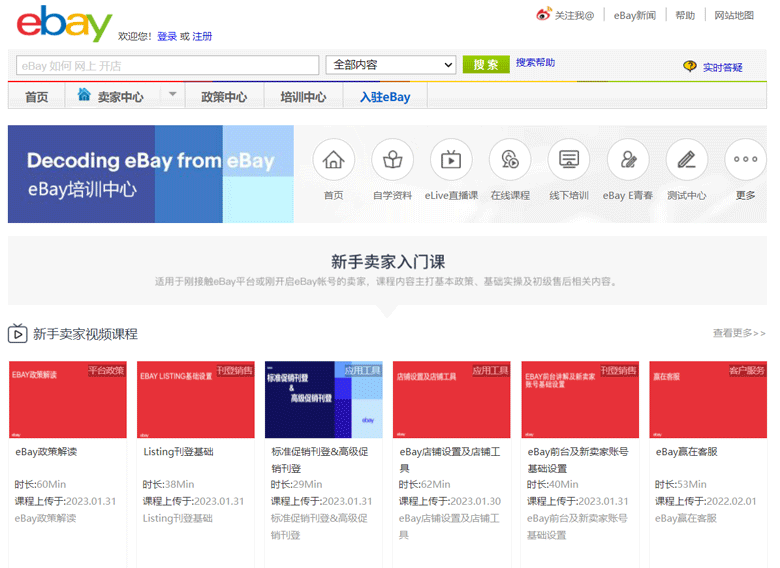Open the 搜索帮助 link
This screenshot has width=780, height=568.
coord(535,63)
